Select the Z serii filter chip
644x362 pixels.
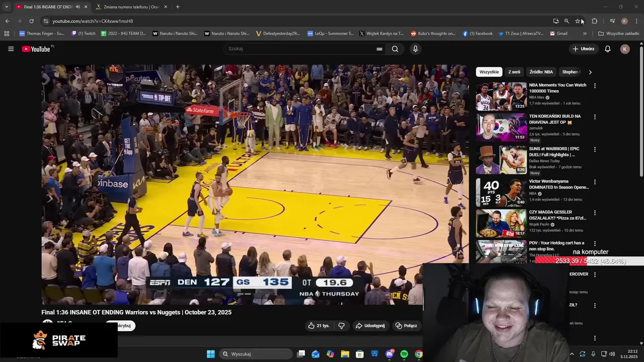(514, 72)
